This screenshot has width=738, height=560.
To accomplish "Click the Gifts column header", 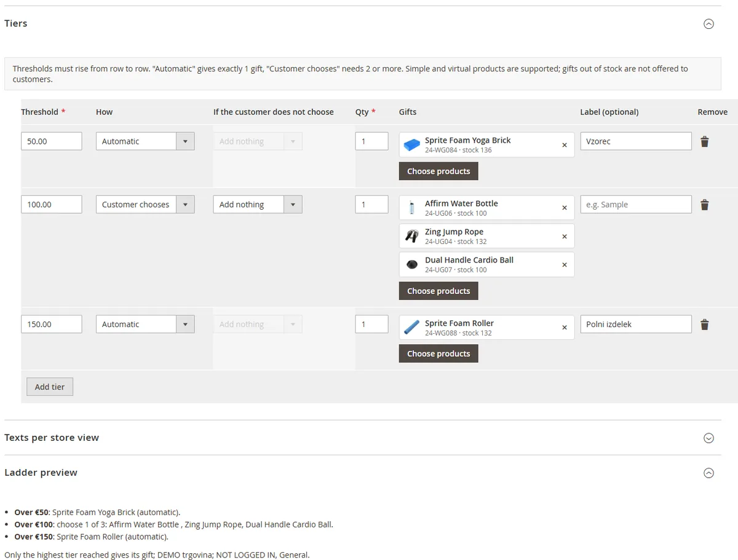I will 408,112.
